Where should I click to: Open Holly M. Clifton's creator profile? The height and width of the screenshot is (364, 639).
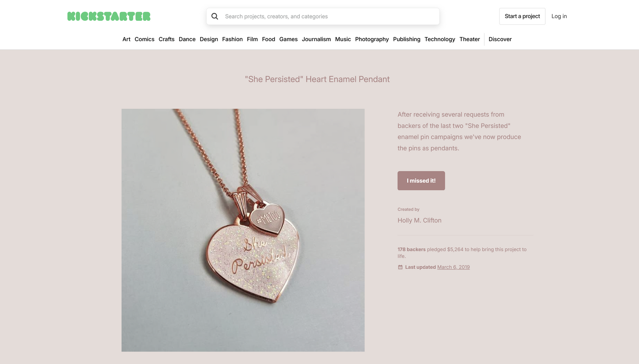click(419, 220)
